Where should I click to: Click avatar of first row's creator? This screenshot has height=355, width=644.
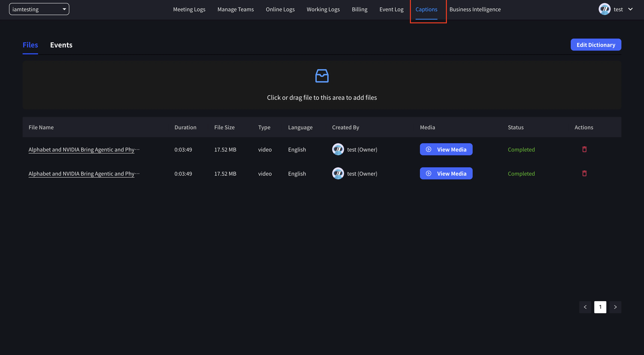tap(338, 149)
